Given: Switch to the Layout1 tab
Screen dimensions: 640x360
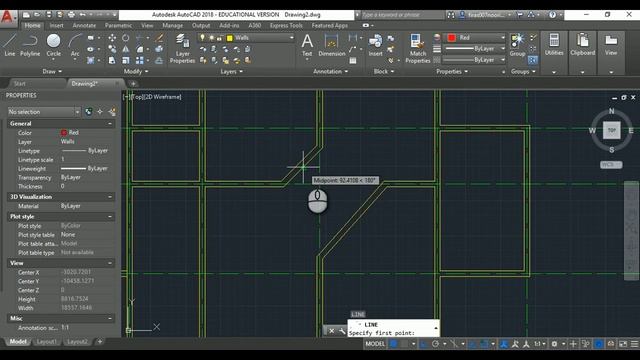Looking at the screenshot, I should (47, 342).
